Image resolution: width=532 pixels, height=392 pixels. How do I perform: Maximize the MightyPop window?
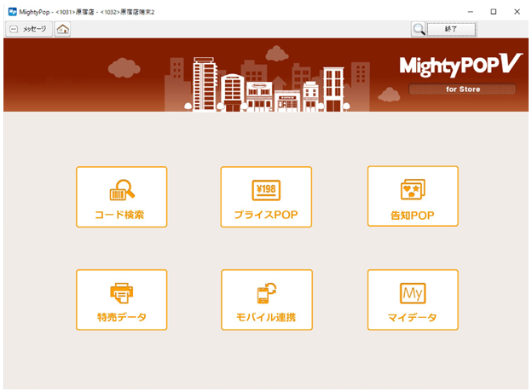coord(493,11)
